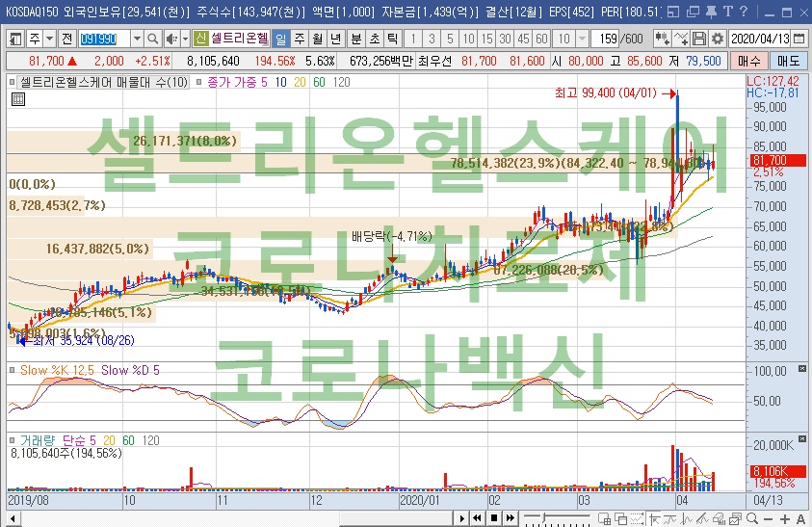Image resolution: width=812 pixels, height=527 pixels.
Task: Choose the 15 interval button
Action: click(x=486, y=39)
